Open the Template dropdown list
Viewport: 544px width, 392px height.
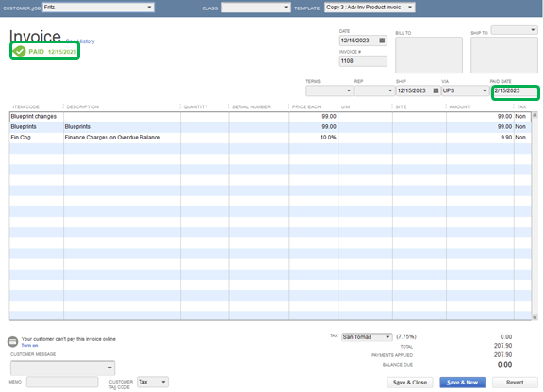(410, 8)
